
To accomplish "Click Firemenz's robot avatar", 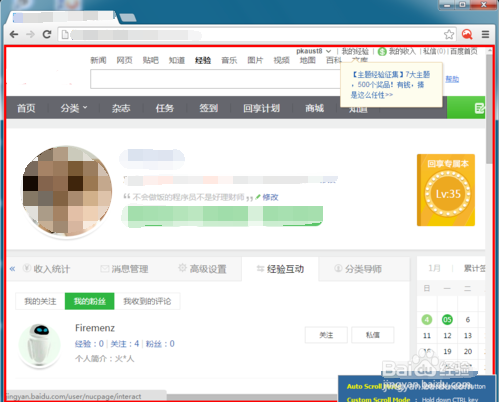I will 40,345.
